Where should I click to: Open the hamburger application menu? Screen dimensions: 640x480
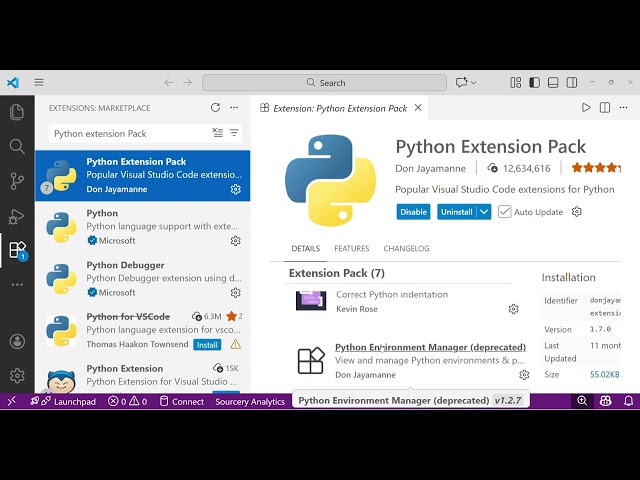click(39, 82)
